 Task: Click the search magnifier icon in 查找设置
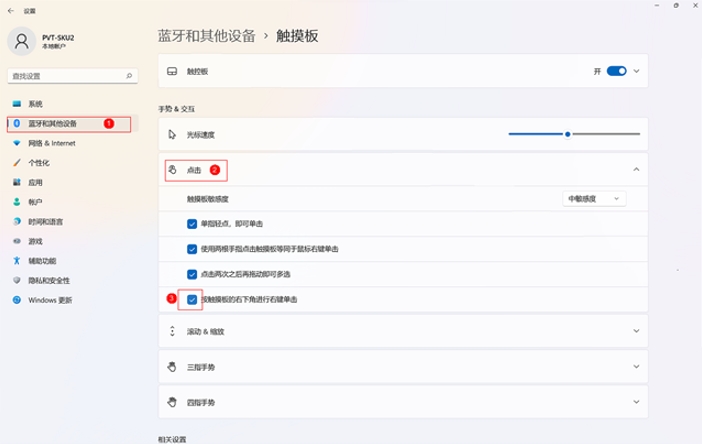coord(130,75)
